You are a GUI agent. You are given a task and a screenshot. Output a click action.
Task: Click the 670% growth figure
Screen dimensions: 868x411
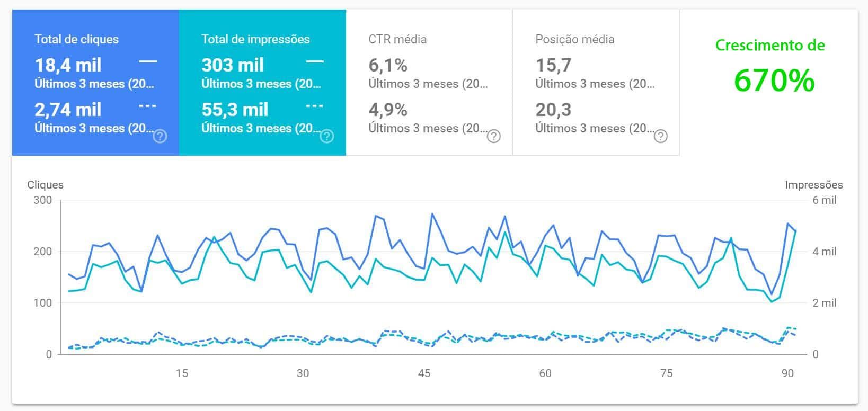click(x=774, y=81)
